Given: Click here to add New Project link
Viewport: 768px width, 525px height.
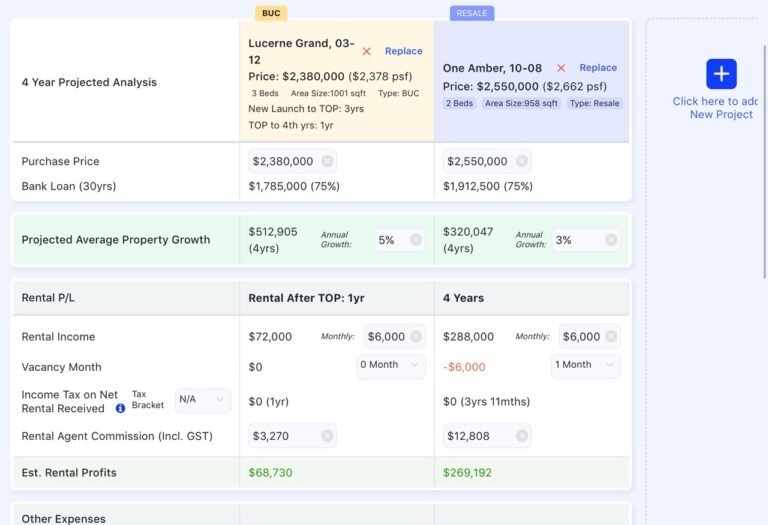Looking at the screenshot, I should [x=716, y=108].
